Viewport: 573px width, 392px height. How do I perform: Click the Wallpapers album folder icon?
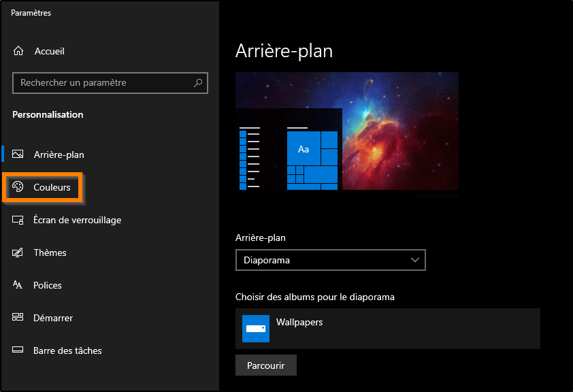coord(255,329)
